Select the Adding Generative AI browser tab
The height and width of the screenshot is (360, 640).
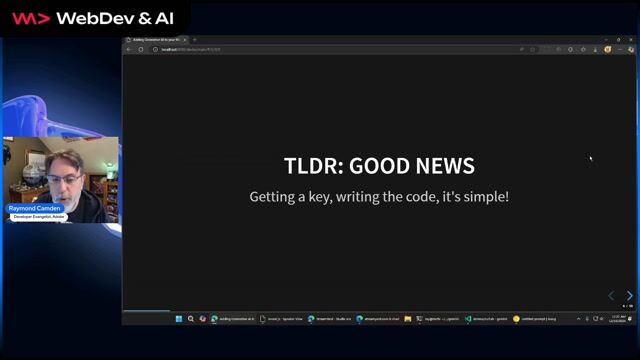(x=156, y=40)
